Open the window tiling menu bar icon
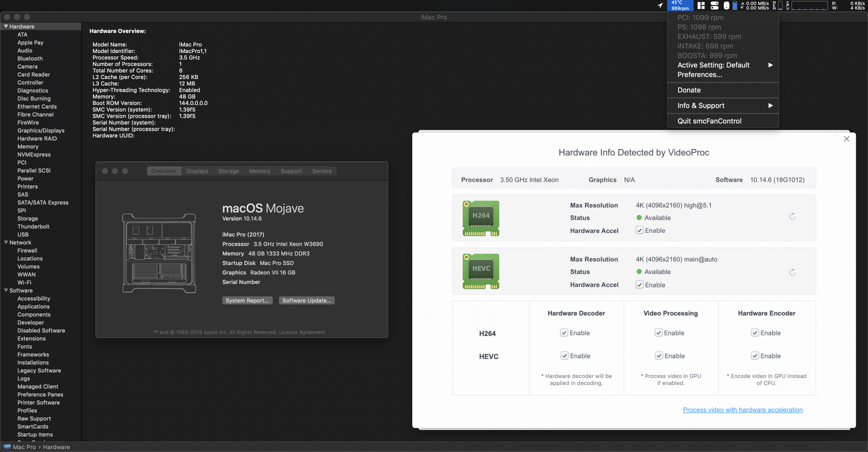This screenshot has height=452, width=868. point(701,5)
